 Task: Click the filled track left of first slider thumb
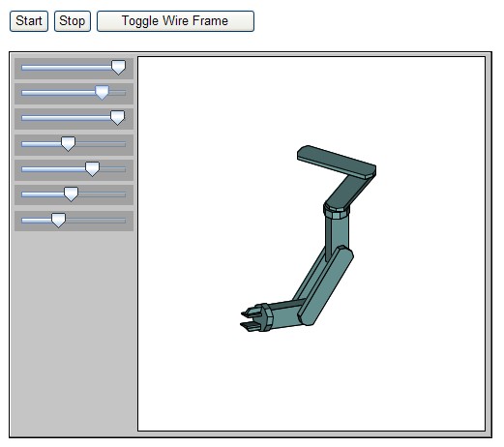click(x=67, y=68)
